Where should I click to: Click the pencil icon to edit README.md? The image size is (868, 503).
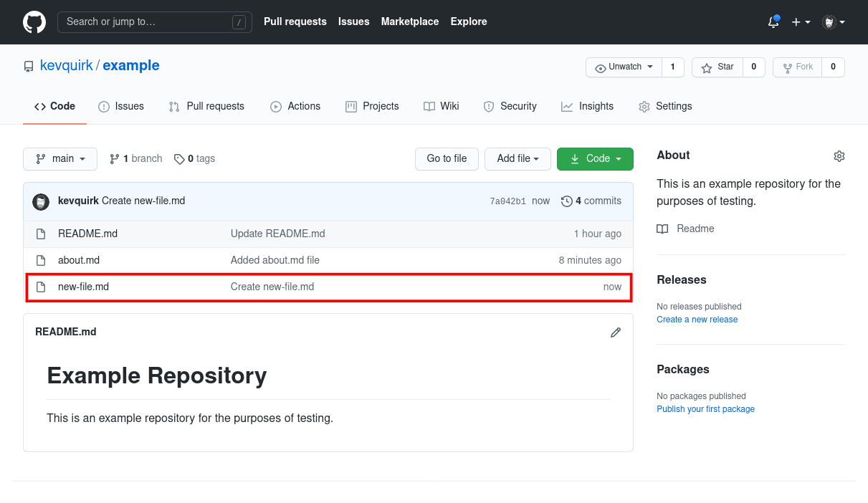point(615,332)
